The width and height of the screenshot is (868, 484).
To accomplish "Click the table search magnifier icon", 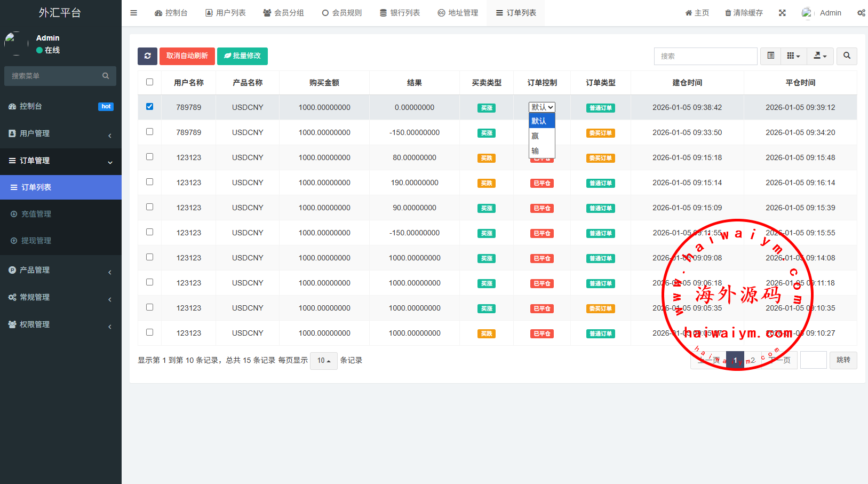I will 847,56.
